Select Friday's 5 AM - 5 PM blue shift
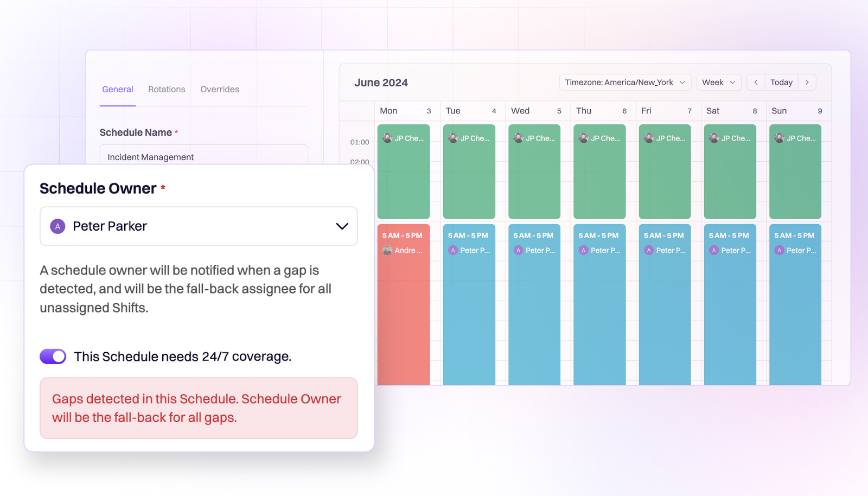 pos(665,304)
